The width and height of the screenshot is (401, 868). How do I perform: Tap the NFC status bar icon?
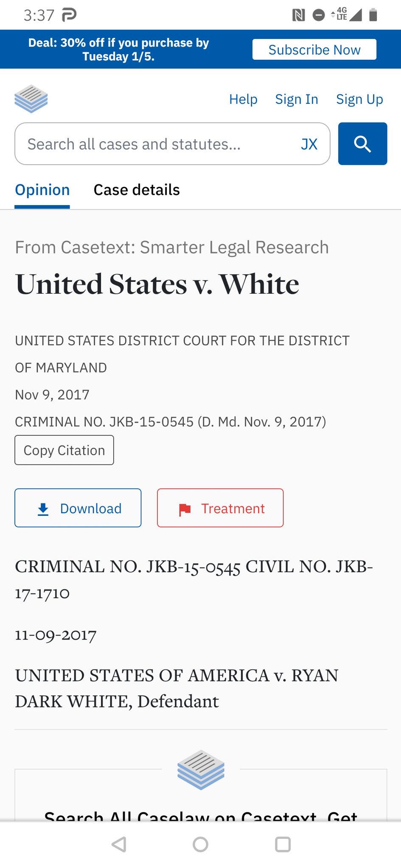[298, 16]
